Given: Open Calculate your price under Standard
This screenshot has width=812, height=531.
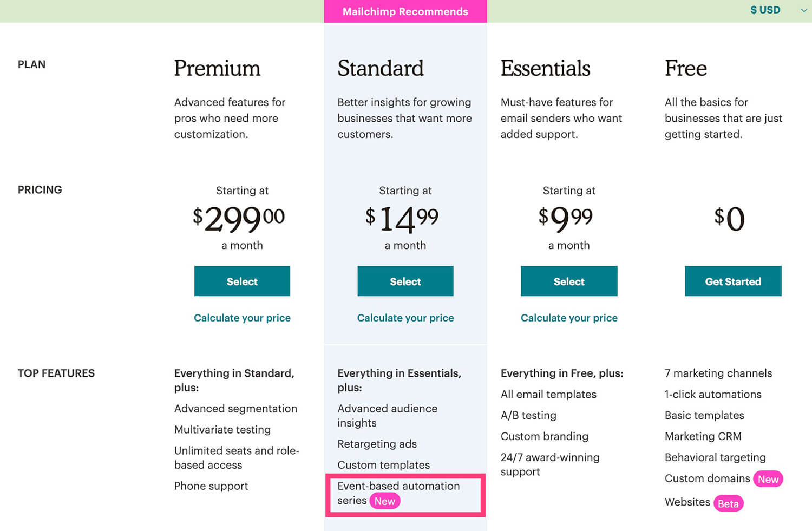Looking at the screenshot, I should tap(405, 318).
